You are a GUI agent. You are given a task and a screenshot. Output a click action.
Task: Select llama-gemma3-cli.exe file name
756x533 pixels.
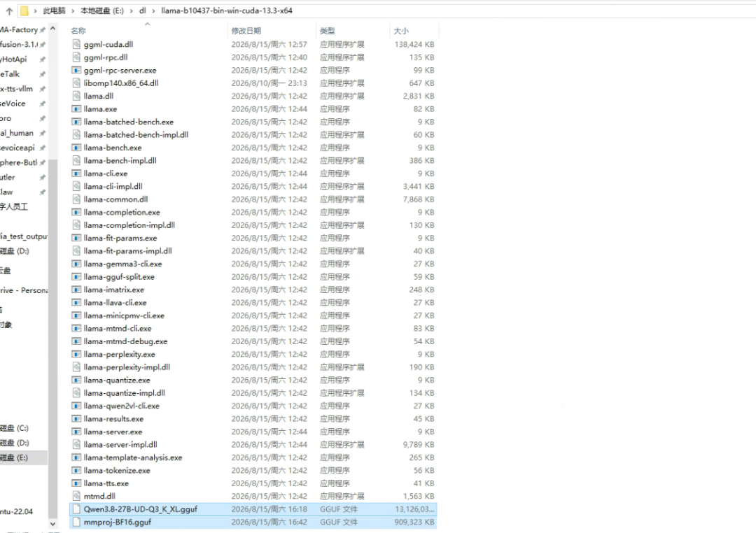[123, 264]
